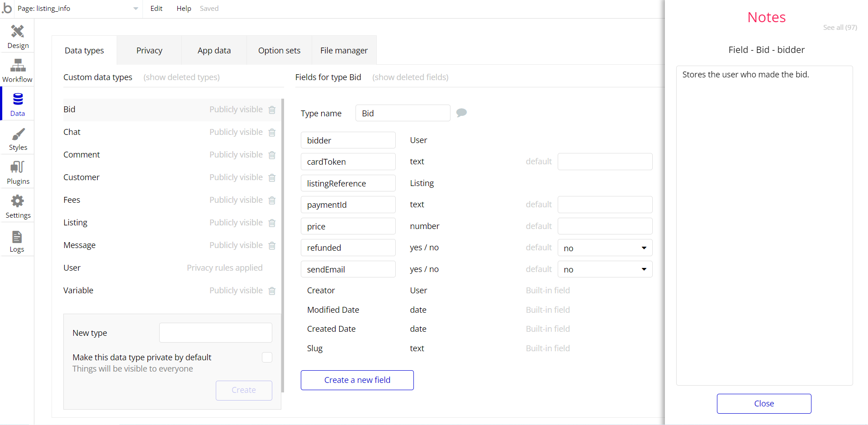Switch to the Privacy tab

(x=149, y=51)
